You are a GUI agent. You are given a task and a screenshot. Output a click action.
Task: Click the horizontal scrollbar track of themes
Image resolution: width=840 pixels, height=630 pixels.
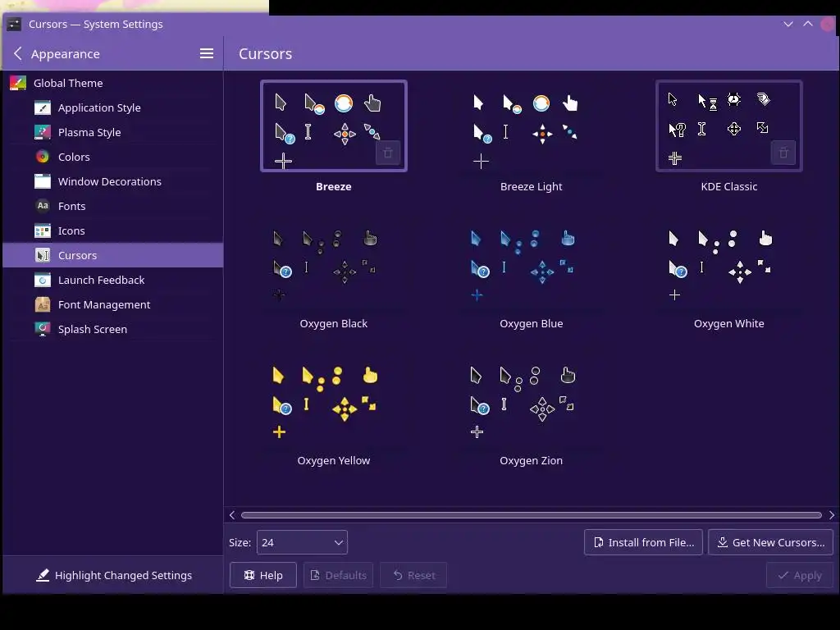(531, 515)
